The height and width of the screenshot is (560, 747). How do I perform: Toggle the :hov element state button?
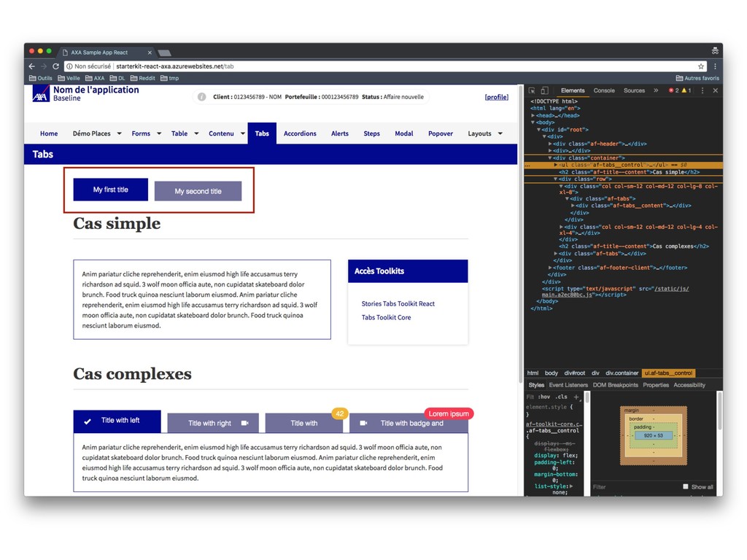pyautogui.click(x=544, y=397)
